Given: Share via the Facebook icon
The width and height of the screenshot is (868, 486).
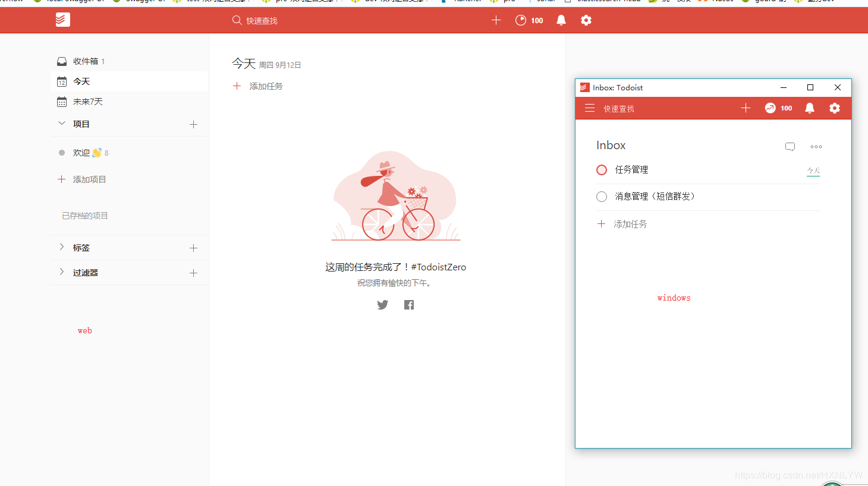Looking at the screenshot, I should tap(409, 305).
